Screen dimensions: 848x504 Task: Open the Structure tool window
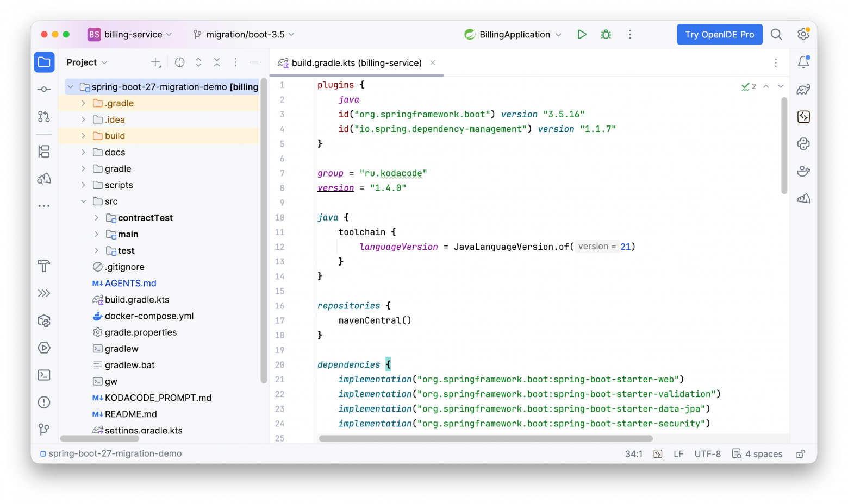point(44,152)
